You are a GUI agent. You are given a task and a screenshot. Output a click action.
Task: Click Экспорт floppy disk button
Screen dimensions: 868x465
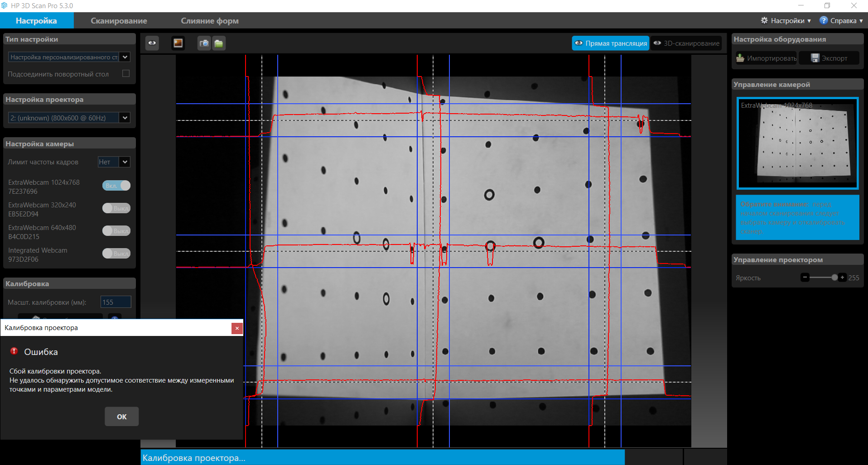[829, 58]
